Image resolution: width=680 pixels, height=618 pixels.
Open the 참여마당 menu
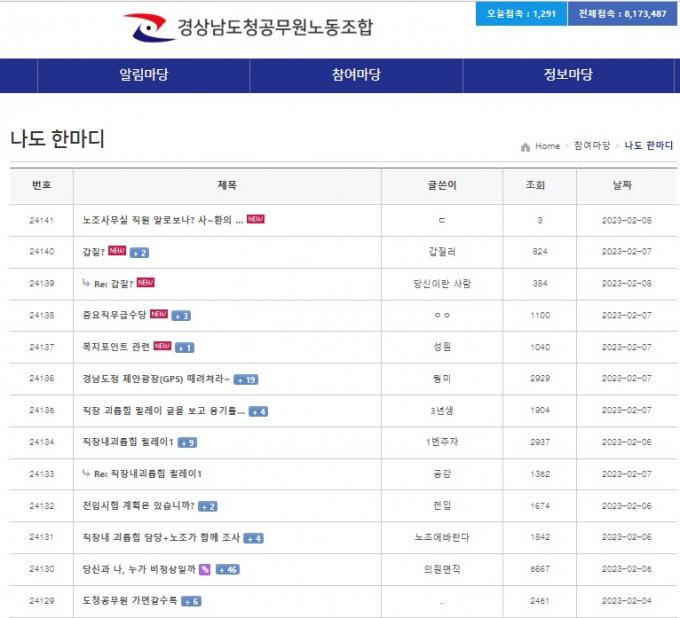point(356,75)
